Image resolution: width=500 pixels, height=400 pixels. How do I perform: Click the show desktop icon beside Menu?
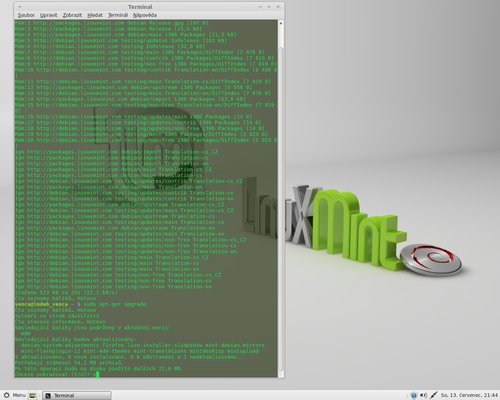point(33,396)
